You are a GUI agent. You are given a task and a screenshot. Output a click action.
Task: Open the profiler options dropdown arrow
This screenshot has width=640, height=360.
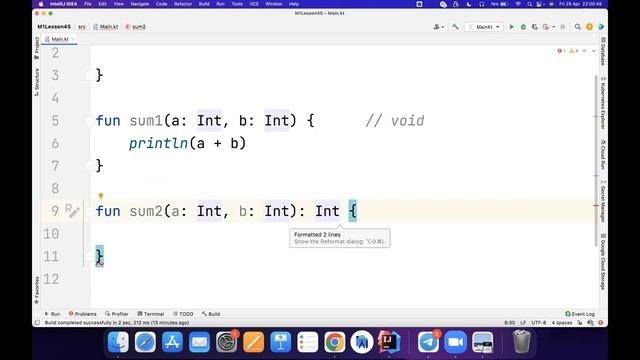coord(553,27)
